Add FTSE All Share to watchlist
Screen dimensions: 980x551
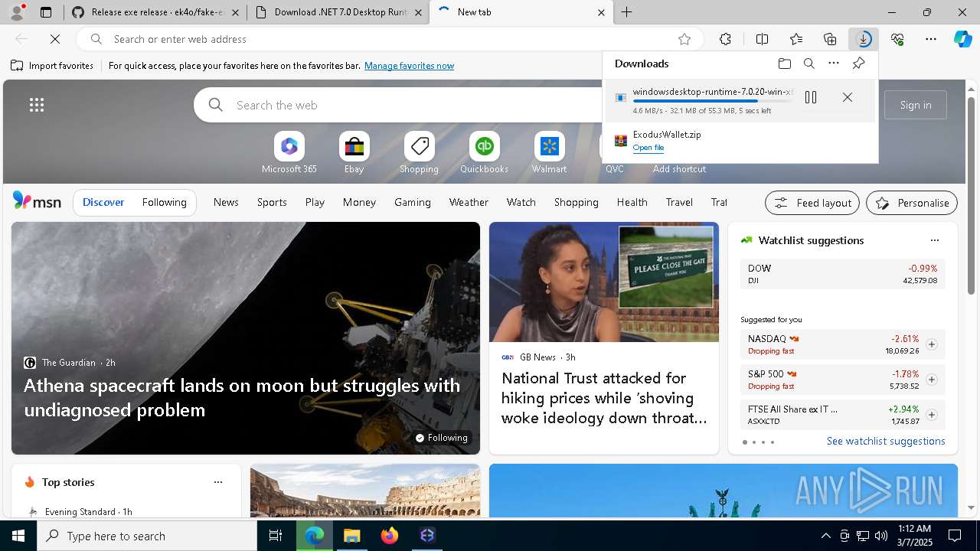point(931,415)
